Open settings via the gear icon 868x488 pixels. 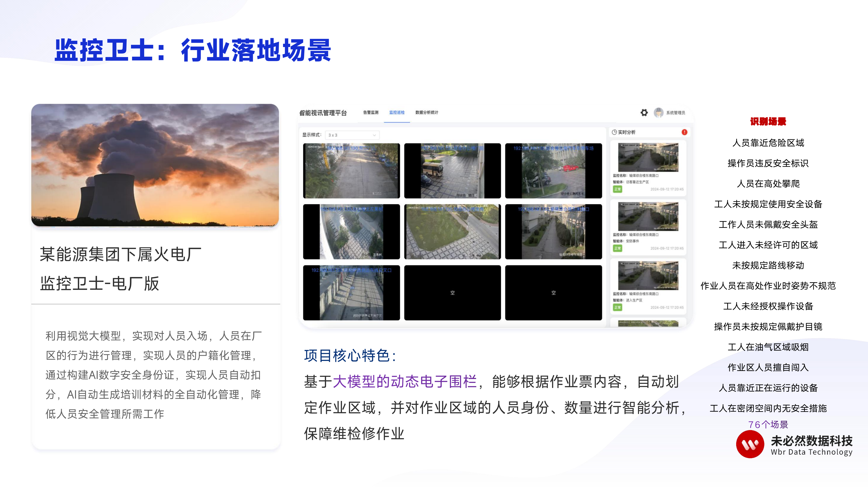(644, 113)
